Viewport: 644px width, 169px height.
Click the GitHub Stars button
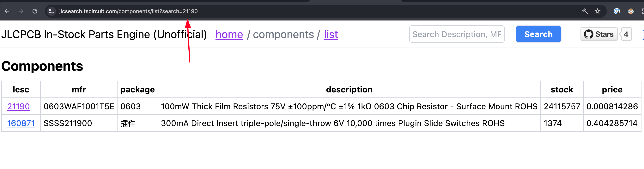(599, 34)
